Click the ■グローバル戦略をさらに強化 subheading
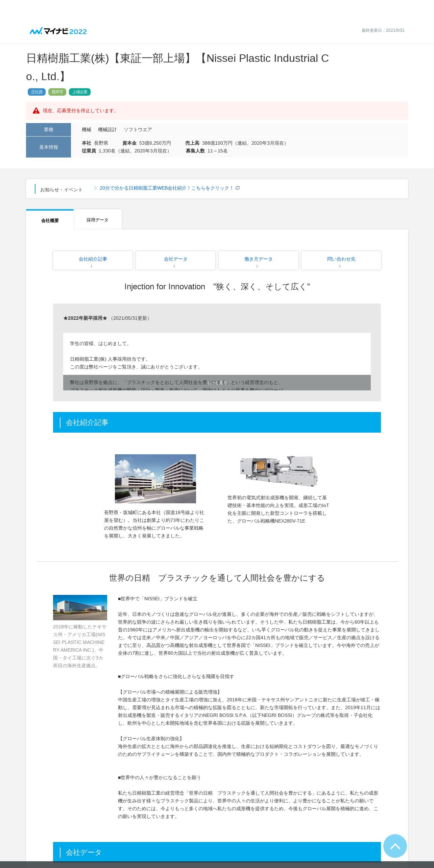The image size is (434, 868). (x=176, y=676)
